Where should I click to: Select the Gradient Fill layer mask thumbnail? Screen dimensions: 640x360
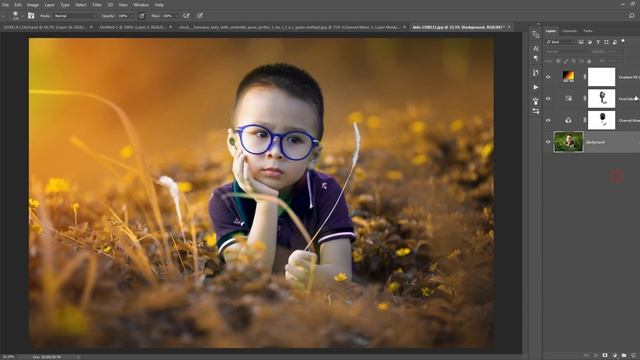(601, 77)
